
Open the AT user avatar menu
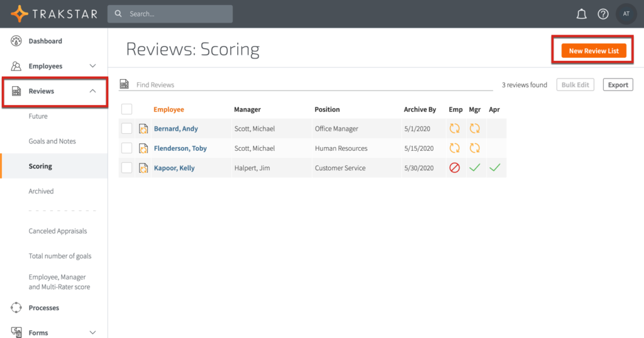(626, 14)
